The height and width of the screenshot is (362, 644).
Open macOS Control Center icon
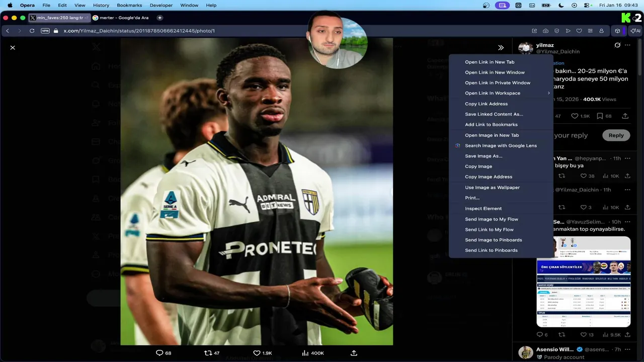(587, 5)
